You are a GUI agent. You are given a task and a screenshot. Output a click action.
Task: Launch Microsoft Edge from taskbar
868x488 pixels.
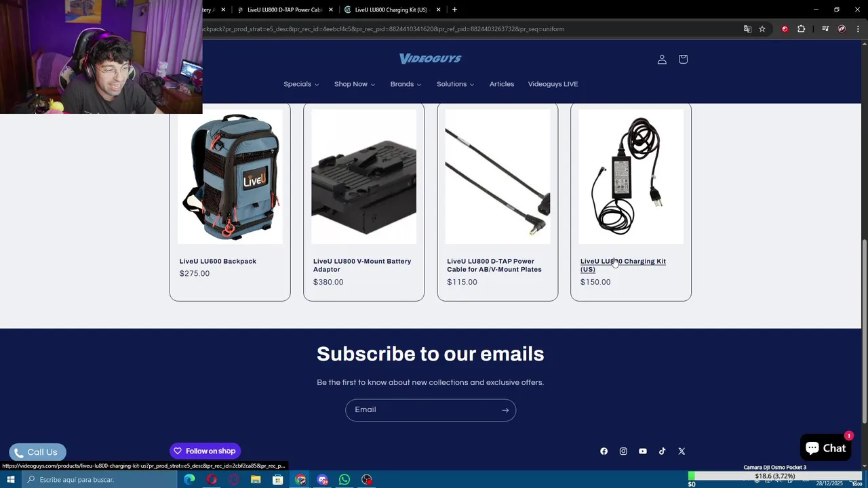click(x=189, y=480)
